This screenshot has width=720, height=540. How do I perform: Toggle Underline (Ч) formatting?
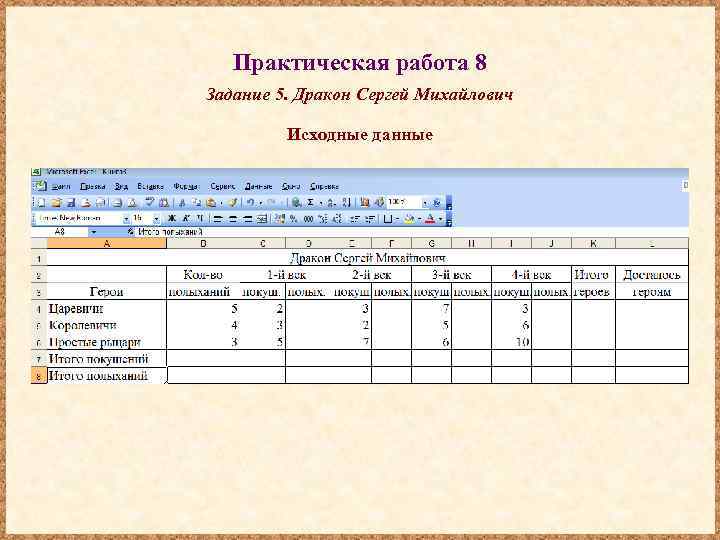click(x=200, y=219)
